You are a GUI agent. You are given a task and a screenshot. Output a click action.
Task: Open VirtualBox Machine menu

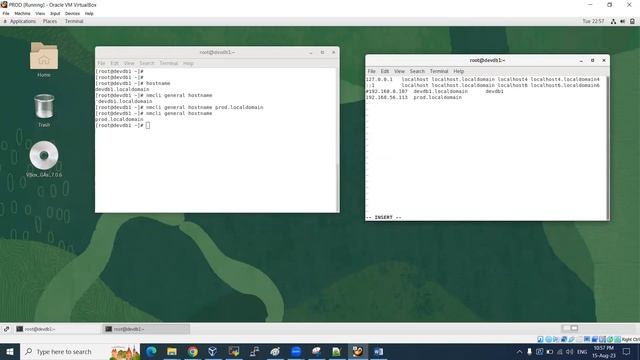click(22, 13)
